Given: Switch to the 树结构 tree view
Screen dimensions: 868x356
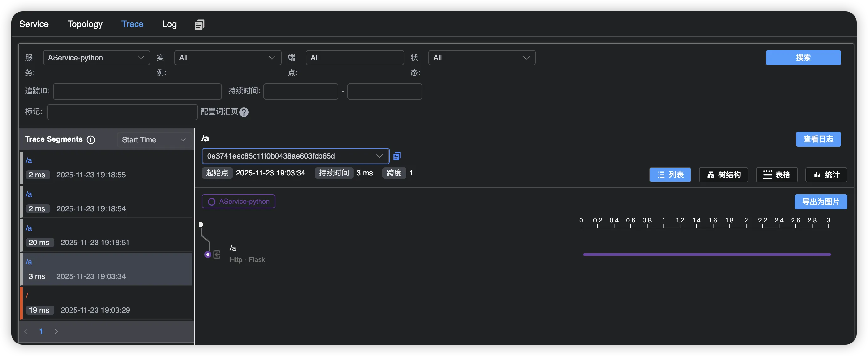Looking at the screenshot, I should 723,175.
